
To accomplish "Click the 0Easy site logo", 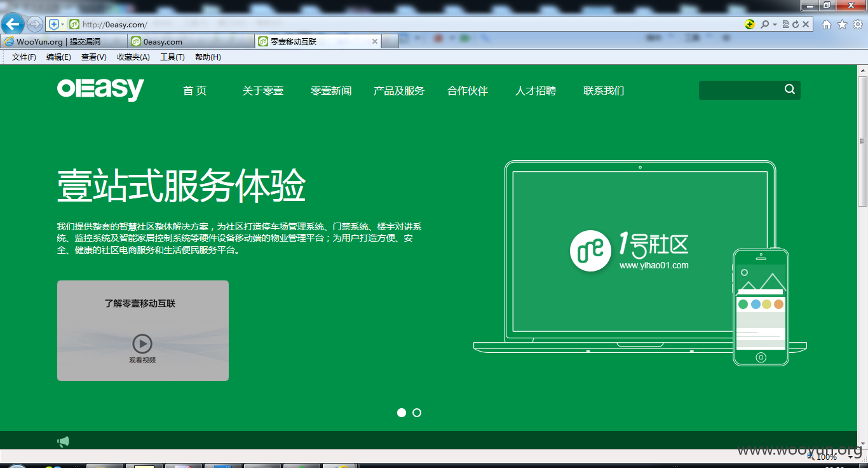I will tap(100, 90).
